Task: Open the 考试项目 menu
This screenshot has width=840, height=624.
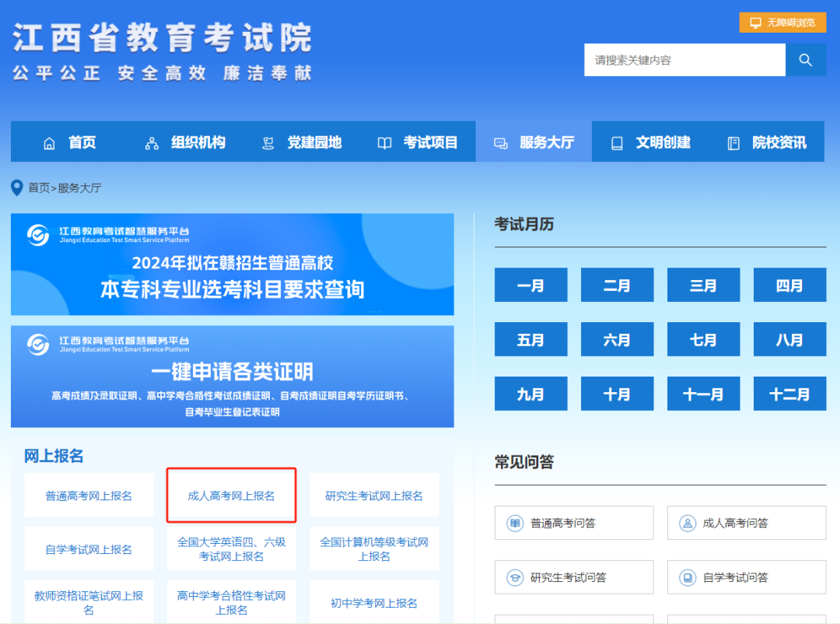Action: [x=420, y=142]
